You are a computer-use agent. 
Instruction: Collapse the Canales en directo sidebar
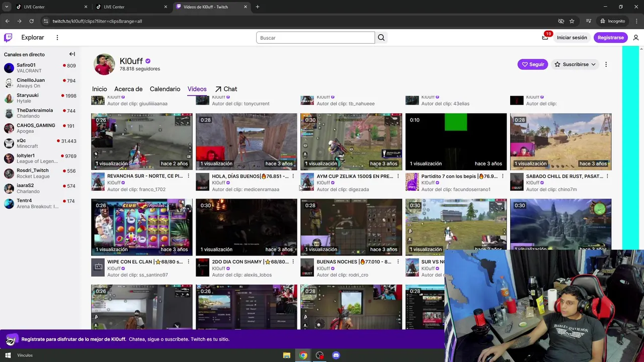point(72,54)
